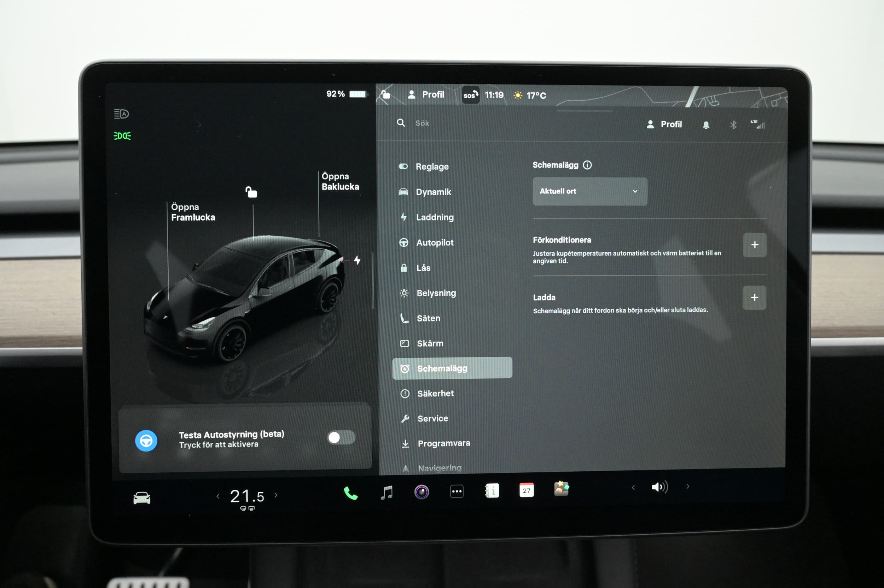The width and height of the screenshot is (884, 588).
Task: Raise volume with right chevron
Action: pyautogui.click(x=688, y=487)
